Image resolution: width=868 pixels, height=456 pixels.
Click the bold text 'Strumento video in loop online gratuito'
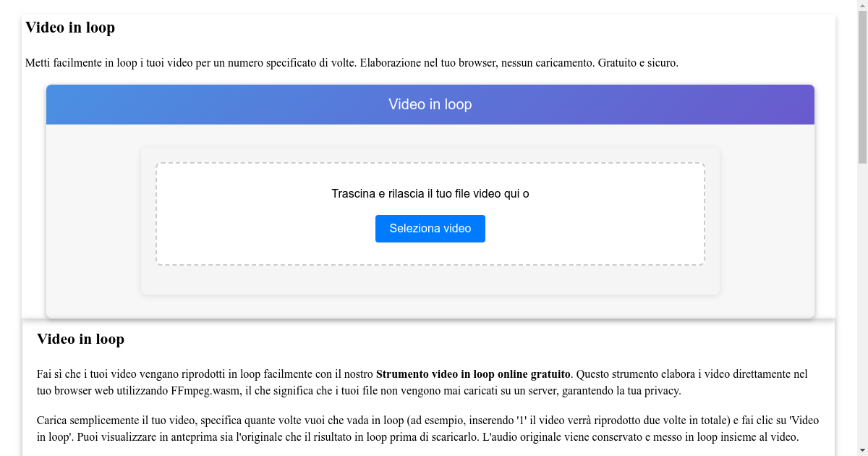472,374
